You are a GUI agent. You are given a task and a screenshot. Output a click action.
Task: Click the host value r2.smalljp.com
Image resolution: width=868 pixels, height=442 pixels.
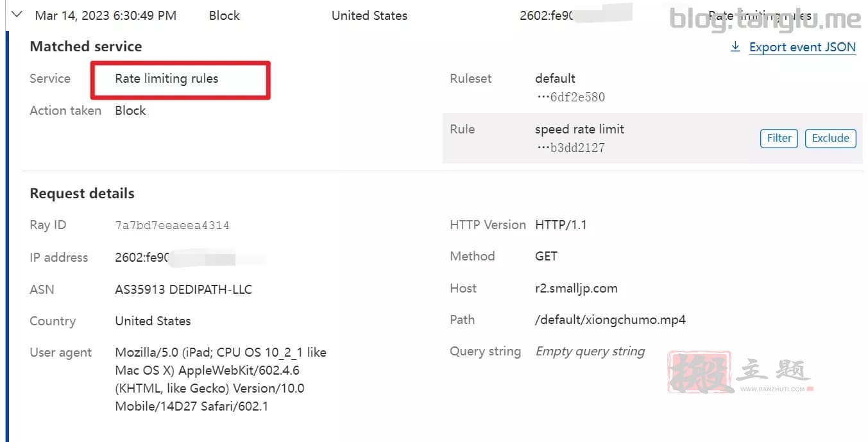tap(576, 288)
